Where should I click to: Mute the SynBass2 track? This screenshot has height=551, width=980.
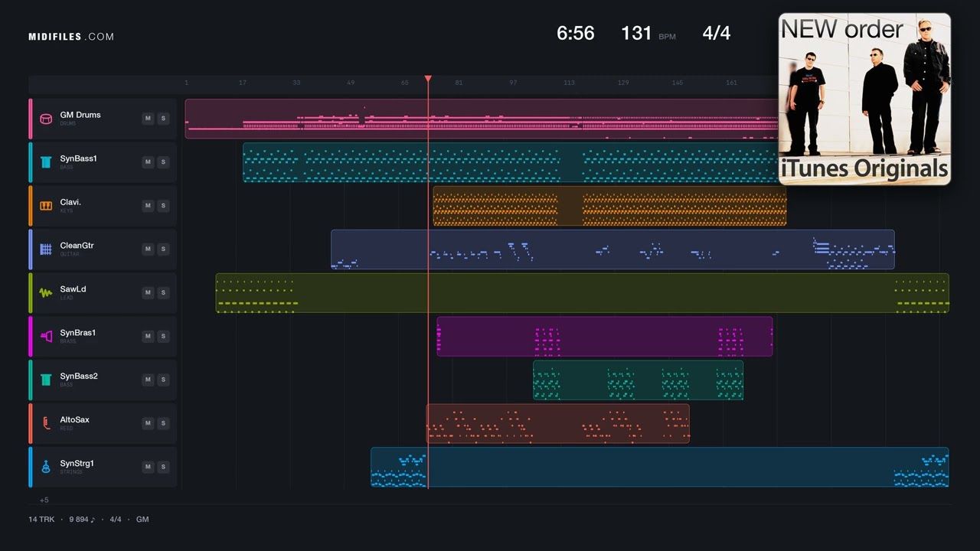tap(148, 380)
